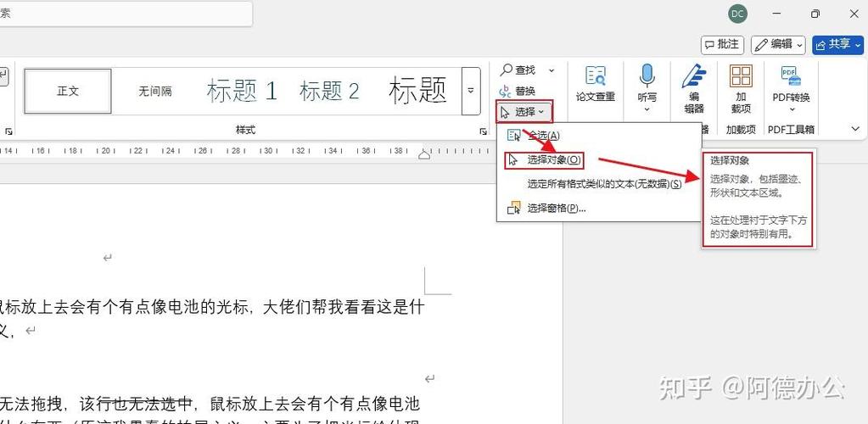This screenshot has width=868, height=424.
Task: Place cursor in text '大佬们帮我看看这是什'
Action: 343,307
